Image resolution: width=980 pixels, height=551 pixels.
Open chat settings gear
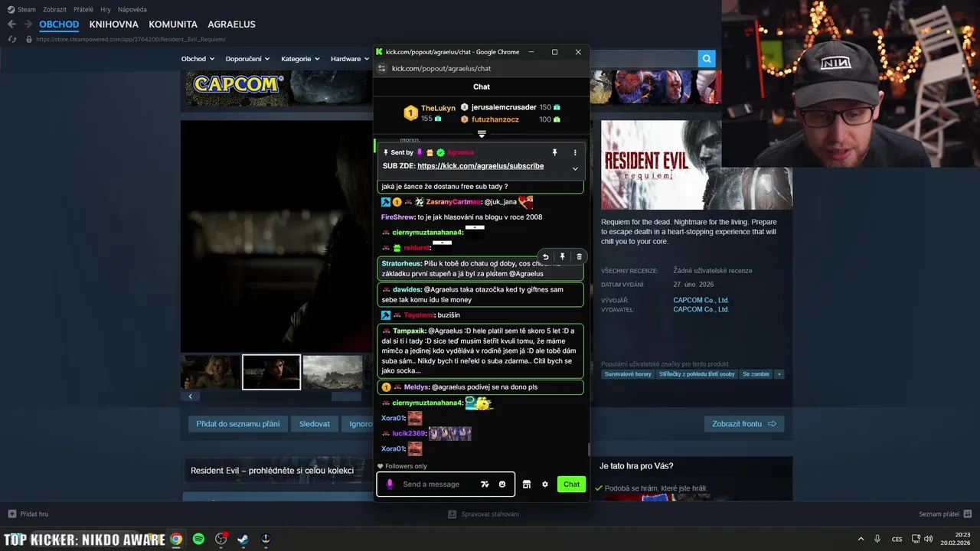pyautogui.click(x=545, y=484)
